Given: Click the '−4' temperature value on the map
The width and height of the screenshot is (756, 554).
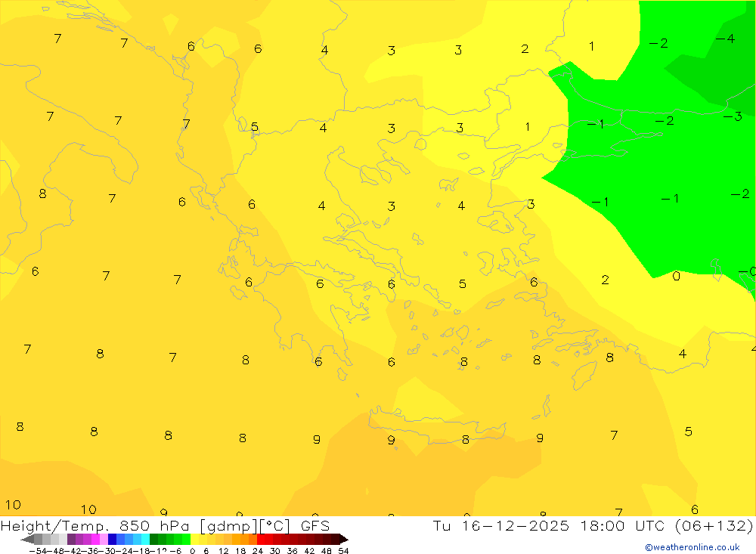Looking at the screenshot, I should tap(725, 39).
